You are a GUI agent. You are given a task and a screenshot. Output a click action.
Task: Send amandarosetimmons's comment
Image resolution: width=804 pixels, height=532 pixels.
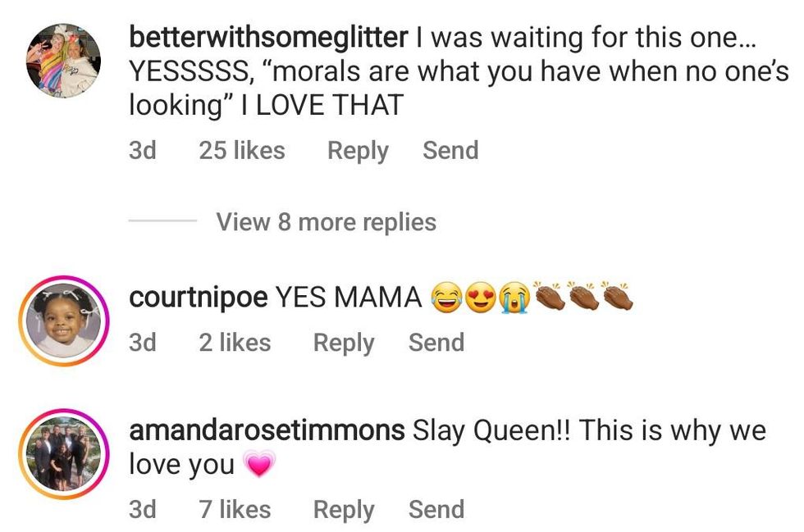pos(436,510)
